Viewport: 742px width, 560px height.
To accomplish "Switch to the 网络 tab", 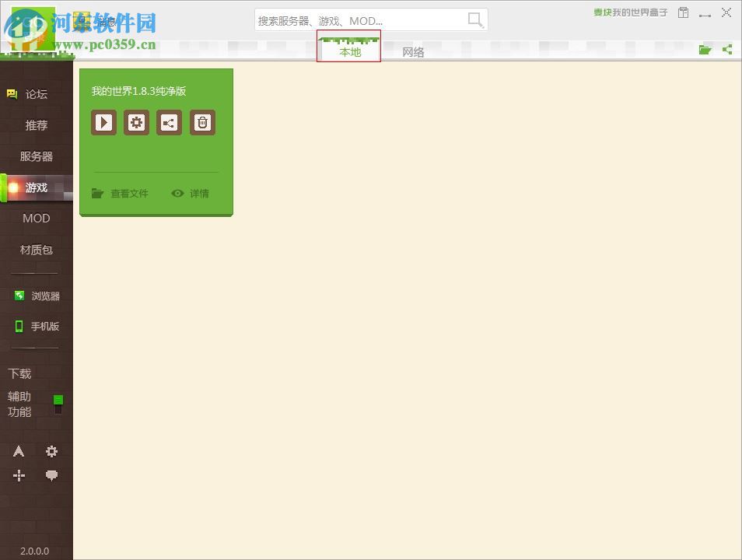I will 413,51.
